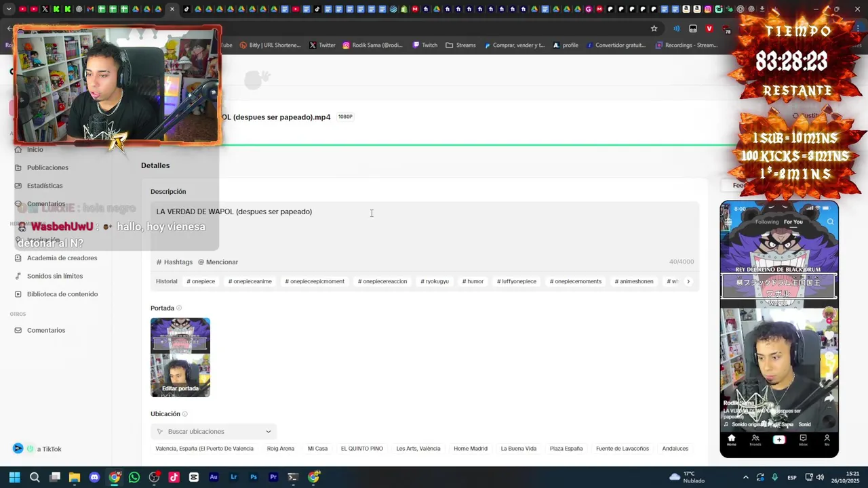
Task: Click the Portada info icon
Action: pos(179,308)
